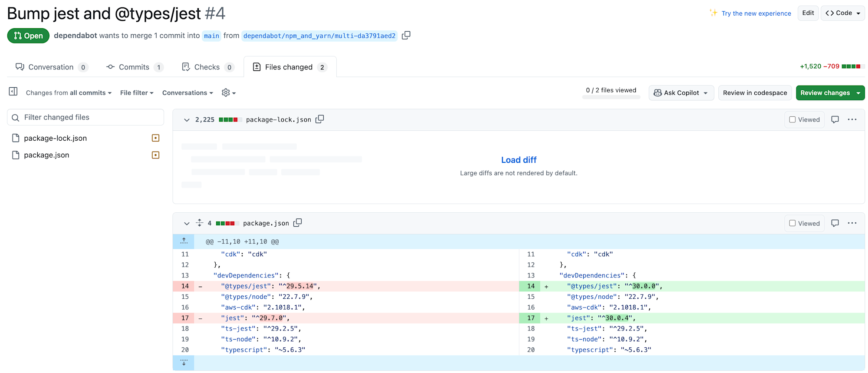This screenshot has width=868, height=373.
Task: Open the Review changes dropdown
Action: pyautogui.click(x=830, y=93)
